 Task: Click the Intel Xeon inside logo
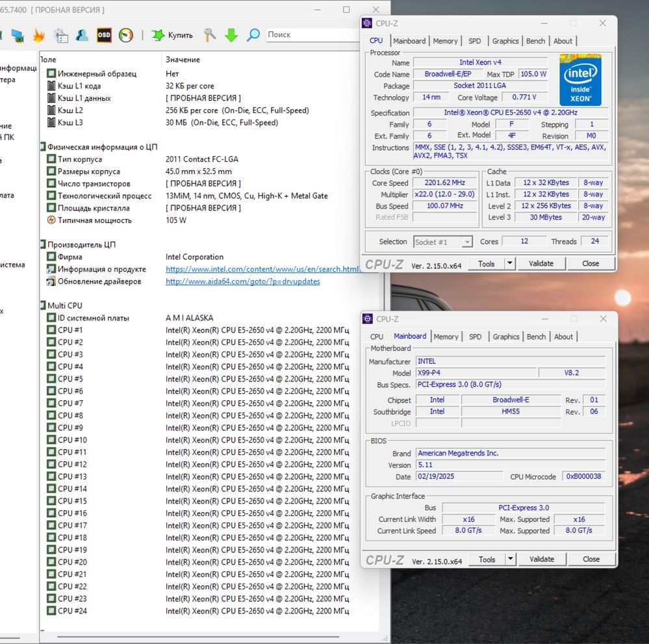click(x=580, y=80)
